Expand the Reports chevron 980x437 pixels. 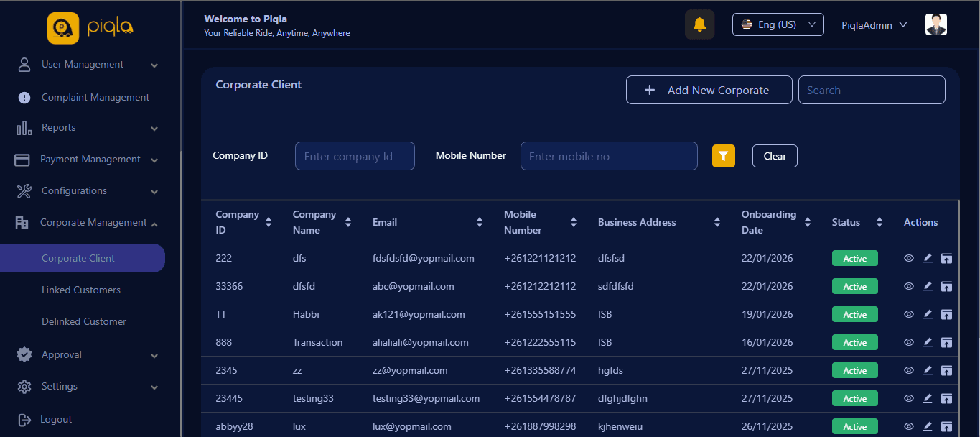click(x=154, y=129)
